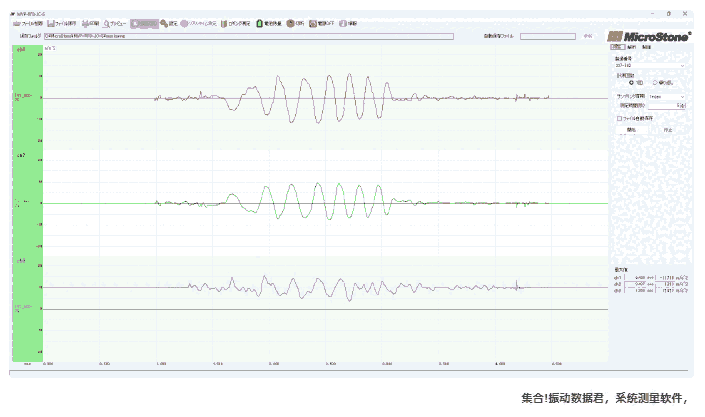Open the sampling period dropdown
The height and width of the screenshot is (417, 705).
[682, 95]
